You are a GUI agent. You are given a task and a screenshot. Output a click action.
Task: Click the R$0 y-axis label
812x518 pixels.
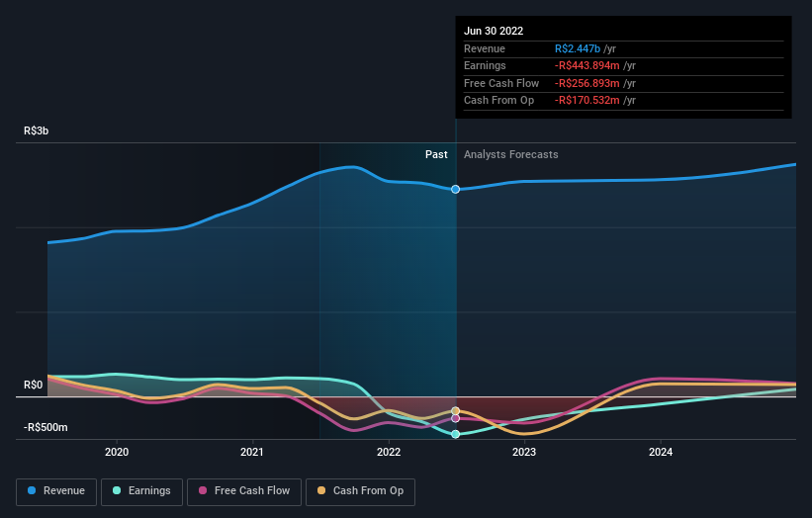[x=34, y=385]
